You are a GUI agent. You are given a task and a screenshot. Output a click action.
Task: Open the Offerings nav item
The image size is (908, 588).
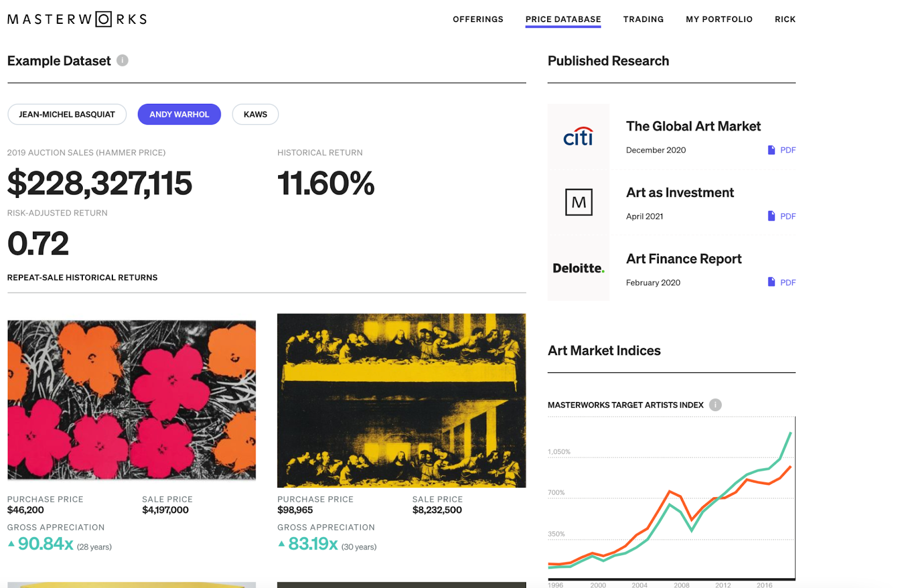click(x=478, y=19)
